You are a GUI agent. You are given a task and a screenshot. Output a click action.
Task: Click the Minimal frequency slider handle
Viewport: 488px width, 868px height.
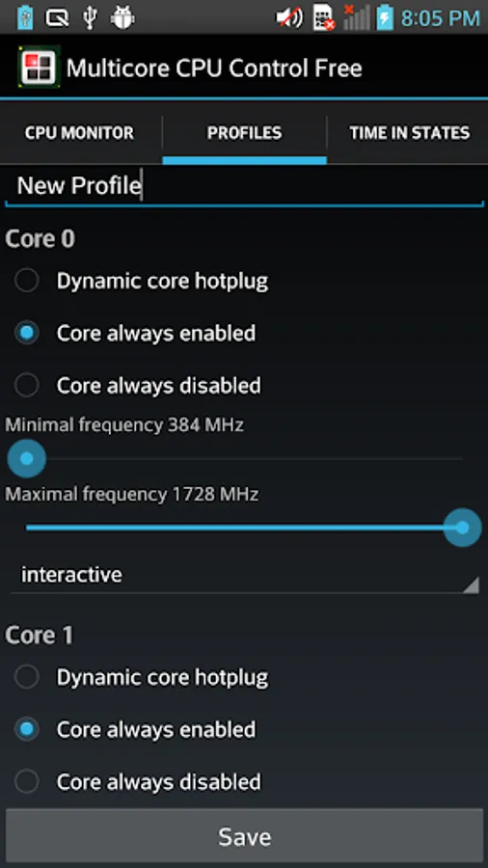[x=27, y=458]
